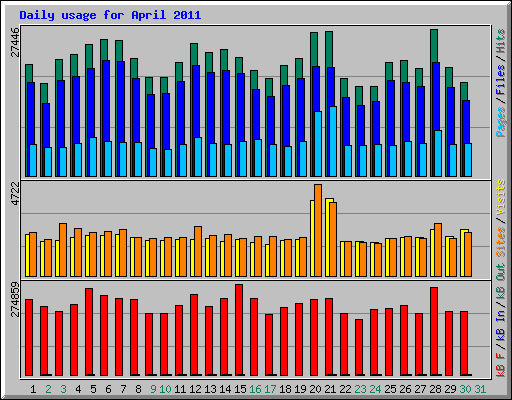The height and width of the screenshot is (400, 512).
Task: Click the 27446 axis value
Action: (15, 42)
